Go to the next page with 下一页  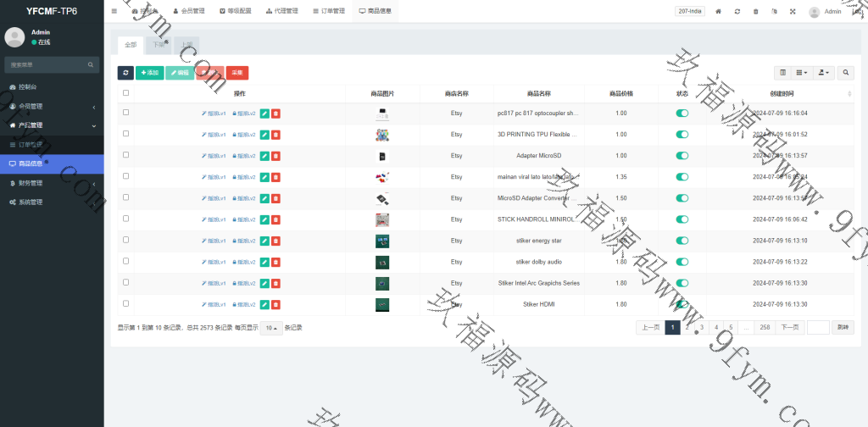point(789,327)
